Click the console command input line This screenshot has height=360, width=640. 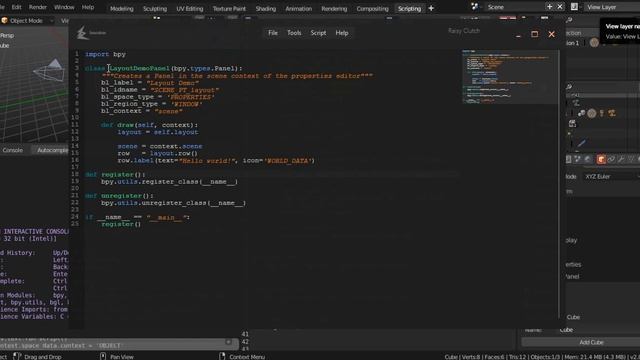pos(118,345)
